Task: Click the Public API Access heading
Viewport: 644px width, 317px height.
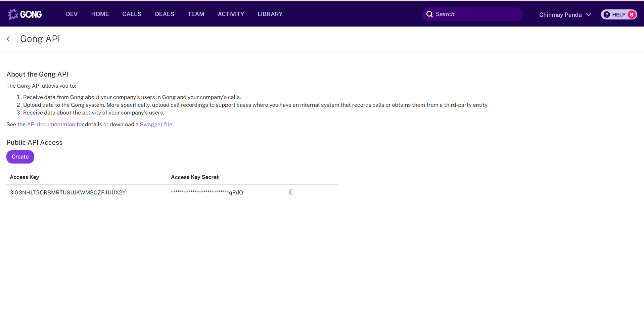Action: pos(34,142)
